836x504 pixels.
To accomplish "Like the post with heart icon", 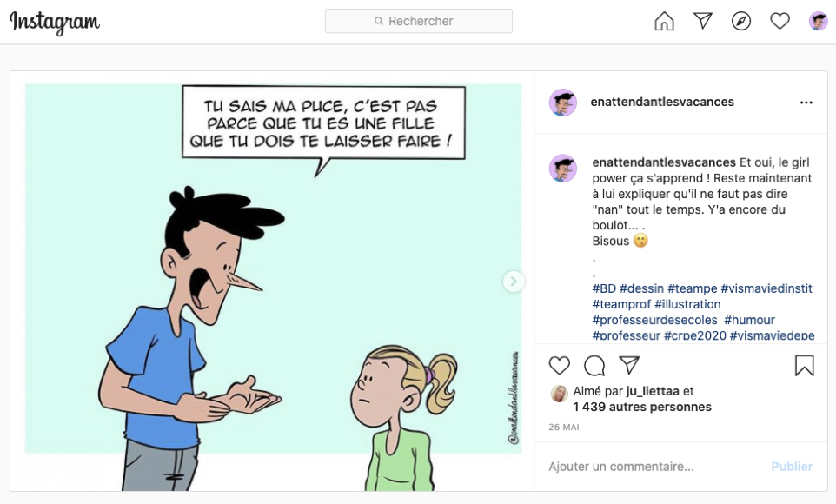I will click(x=560, y=365).
